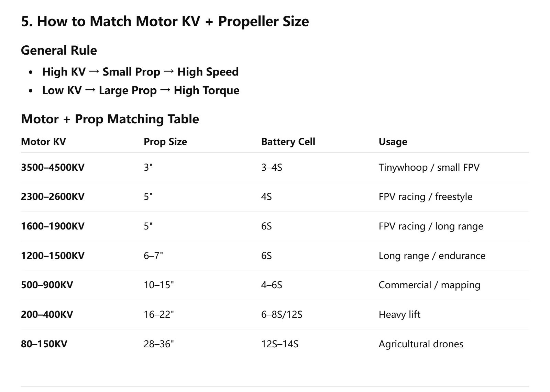
Task: Click the 6–7" prop size cell
Action: tap(153, 256)
